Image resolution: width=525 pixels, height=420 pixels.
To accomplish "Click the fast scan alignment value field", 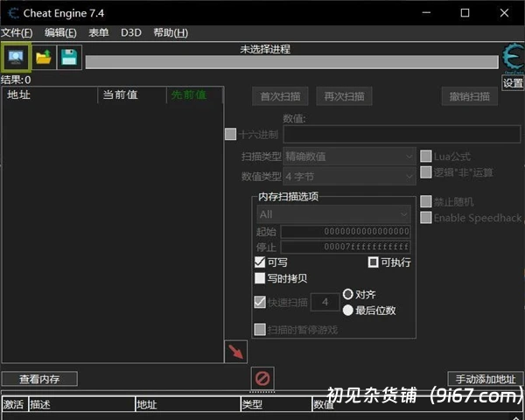I will click(x=325, y=302).
